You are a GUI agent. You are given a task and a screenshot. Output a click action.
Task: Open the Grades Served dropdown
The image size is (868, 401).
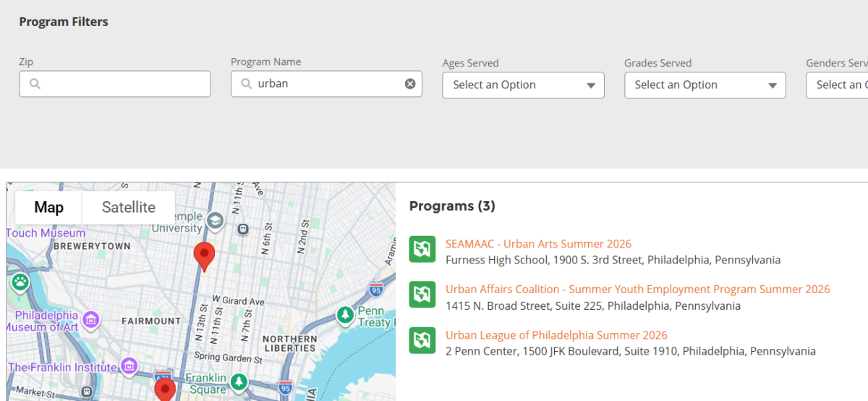click(x=705, y=85)
